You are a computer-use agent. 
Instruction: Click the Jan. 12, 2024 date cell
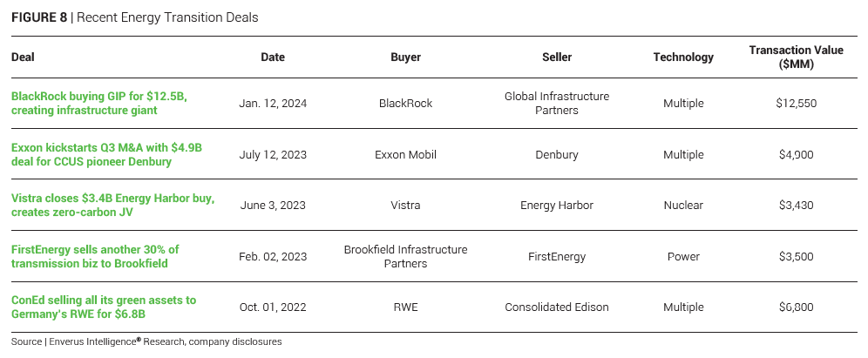point(273,104)
